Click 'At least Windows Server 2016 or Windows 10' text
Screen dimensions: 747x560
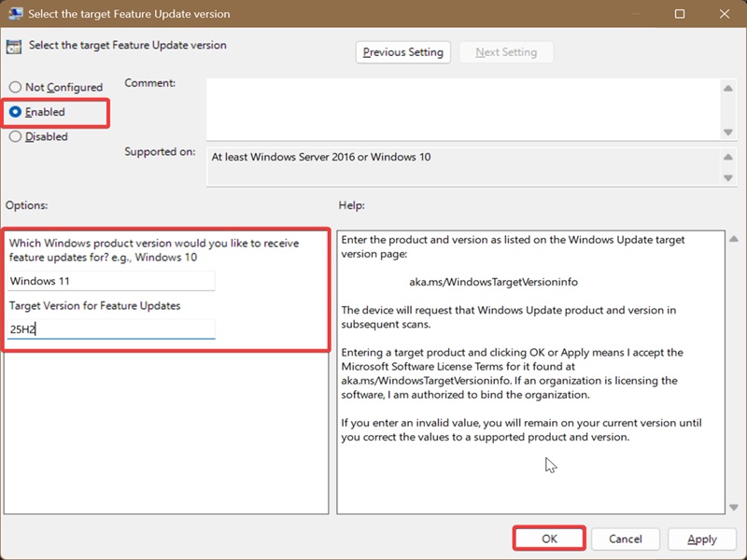(321, 157)
